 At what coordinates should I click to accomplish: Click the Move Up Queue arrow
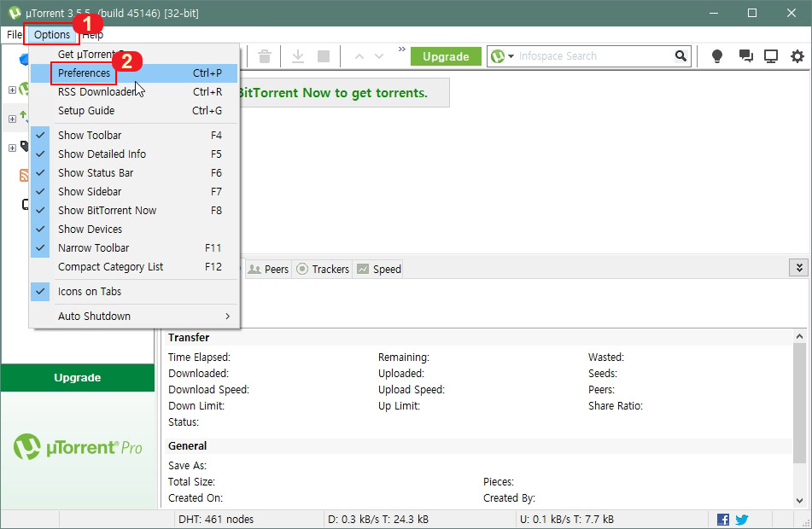pos(359,56)
